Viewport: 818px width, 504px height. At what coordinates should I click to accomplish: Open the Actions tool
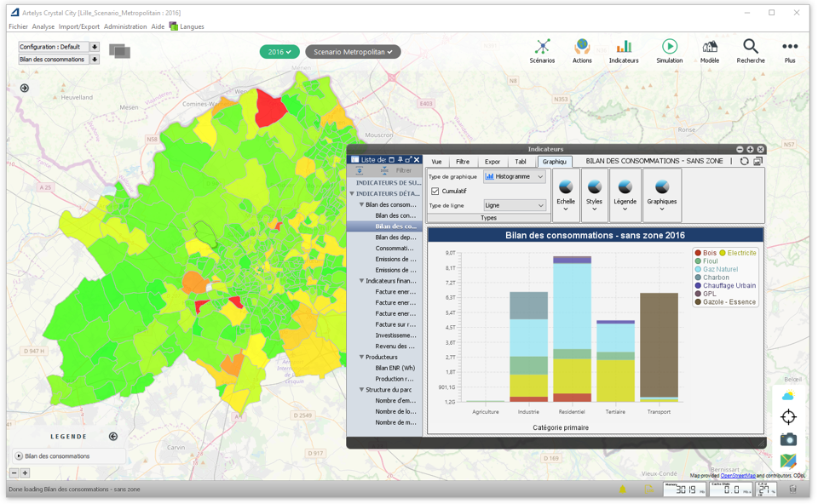[x=582, y=51]
